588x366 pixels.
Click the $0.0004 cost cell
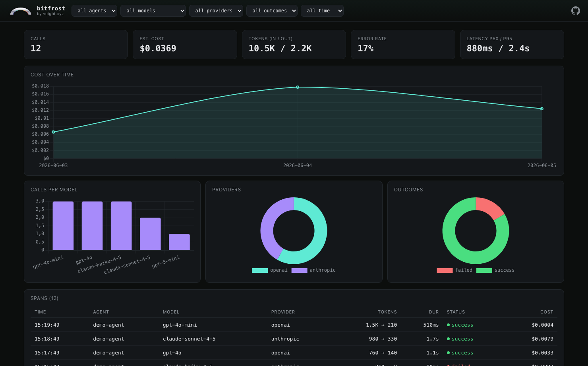click(542, 325)
